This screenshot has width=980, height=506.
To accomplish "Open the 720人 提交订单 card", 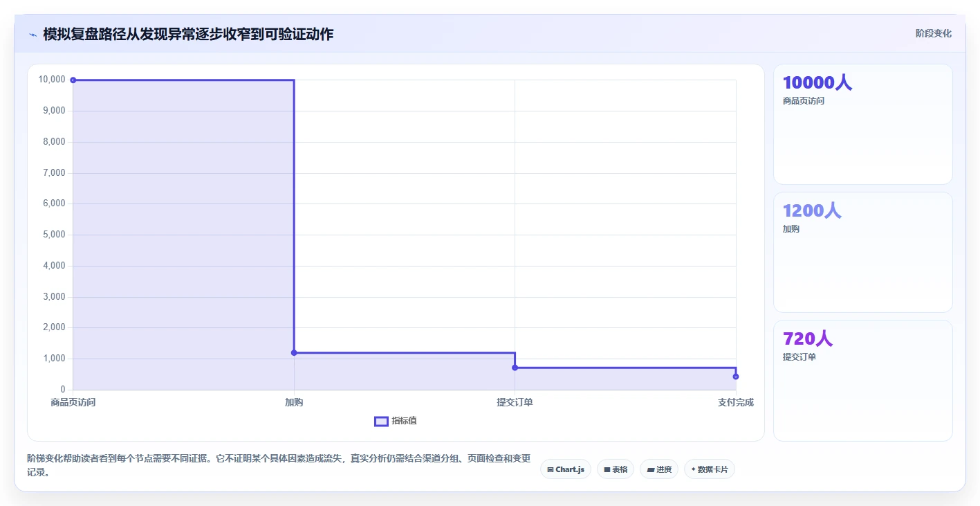I will (862, 381).
